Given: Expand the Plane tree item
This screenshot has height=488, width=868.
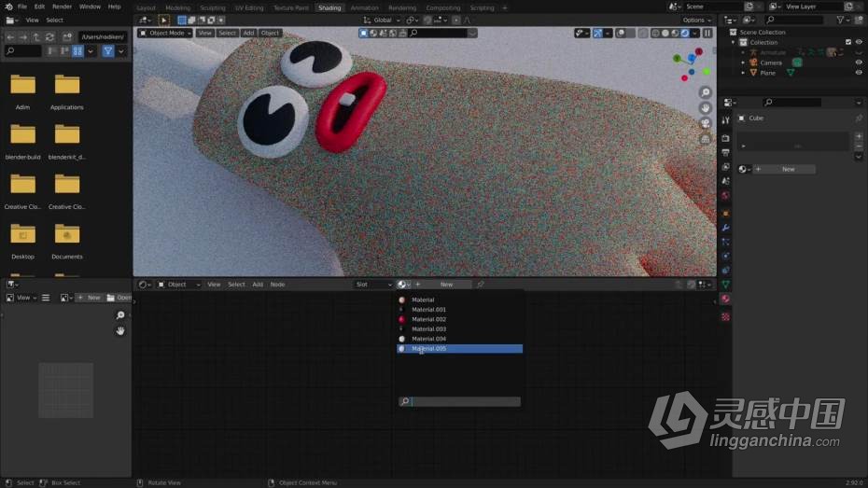Looking at the screenshot, I should pos(743,73).
